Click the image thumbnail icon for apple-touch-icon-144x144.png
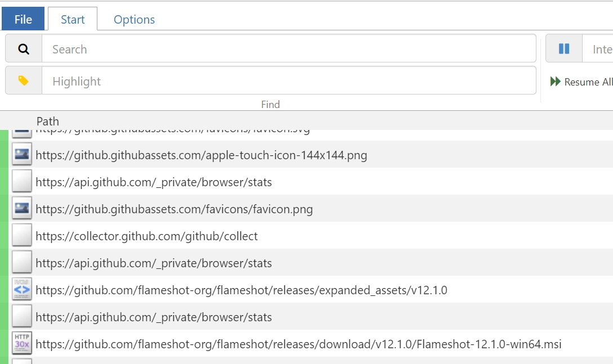Image resolution: width=613 pixels, height=364 pixels. 20,155
